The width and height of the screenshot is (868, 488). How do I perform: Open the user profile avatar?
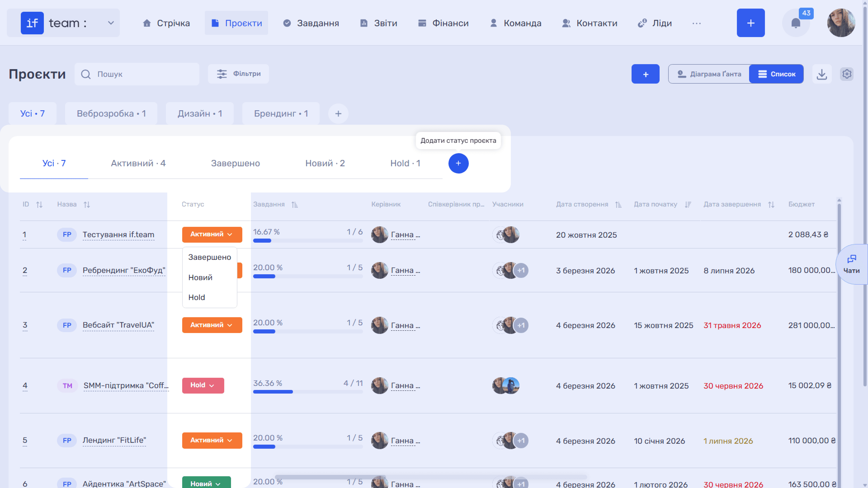tap(841, 23)
